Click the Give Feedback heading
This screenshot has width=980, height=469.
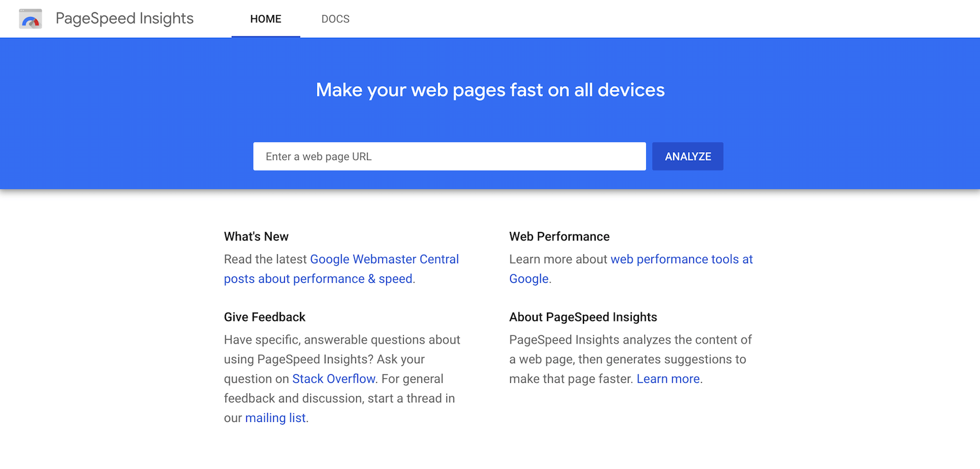pos(264,317)
